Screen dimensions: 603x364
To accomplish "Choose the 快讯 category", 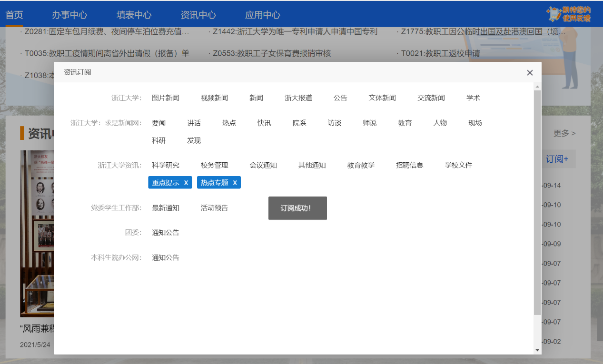I will coord(264,123).
